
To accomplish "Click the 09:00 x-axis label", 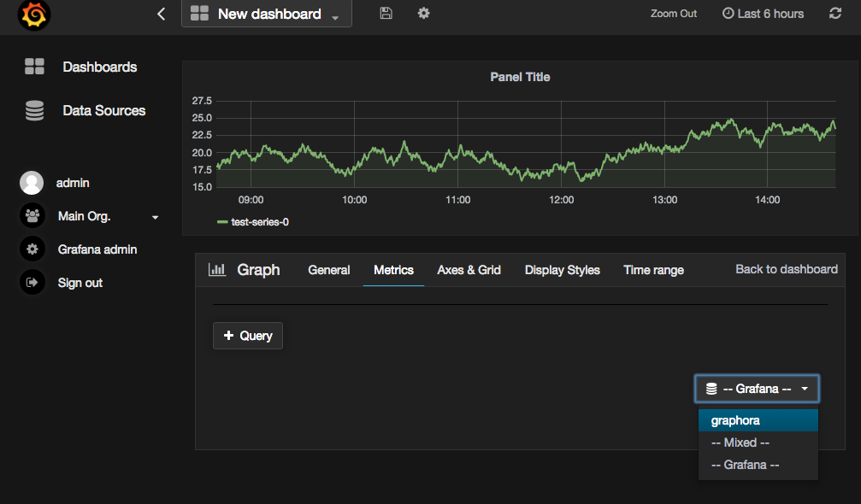I will click(x=251, y=200).
